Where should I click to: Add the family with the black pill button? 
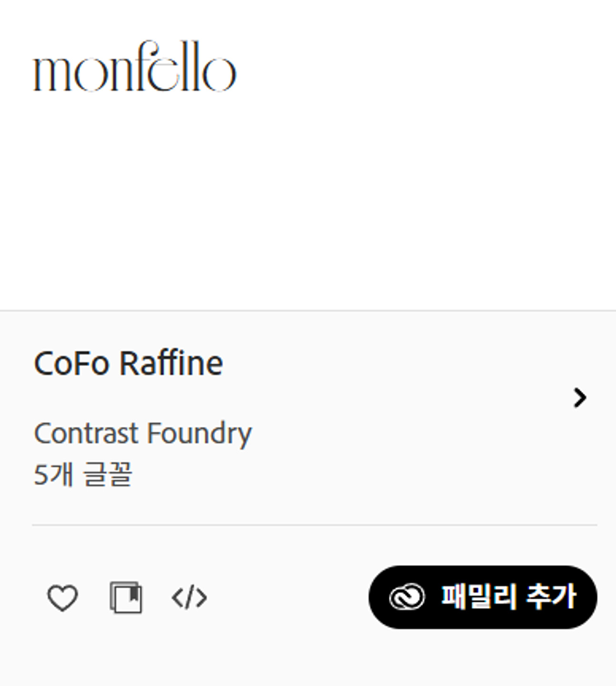click(x=483, y=597)
